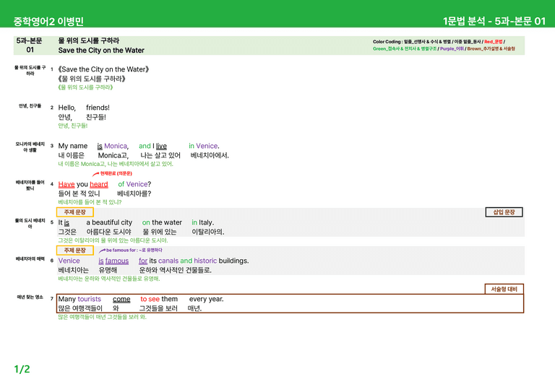This screenshot has width=555, height=392.
Task: Click the Korean phrase '들어 본 적 있니'
Action: 79,193
